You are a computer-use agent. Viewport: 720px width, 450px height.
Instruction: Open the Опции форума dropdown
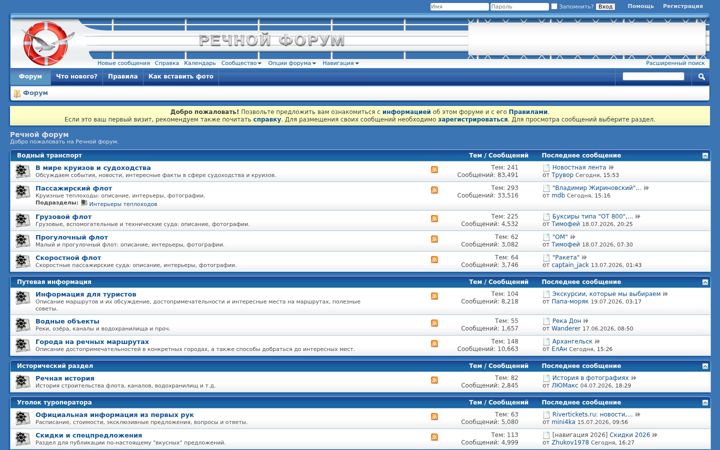(292, 63)
